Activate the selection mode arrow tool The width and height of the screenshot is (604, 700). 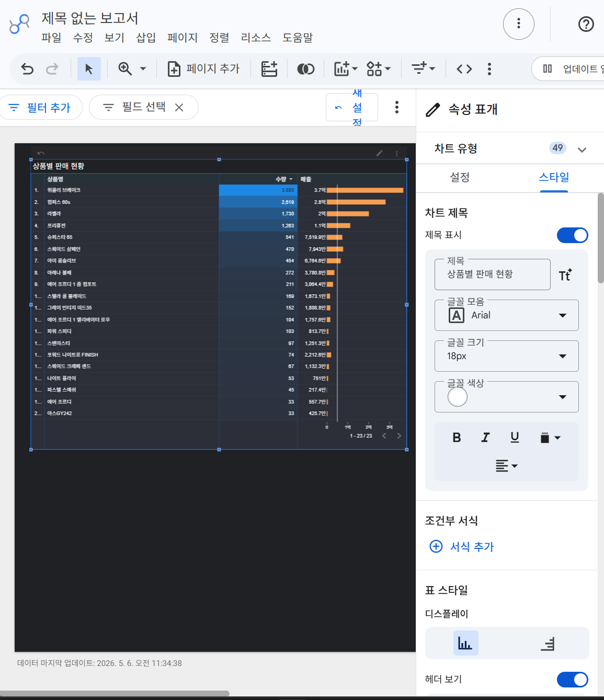tap(89, 68)
